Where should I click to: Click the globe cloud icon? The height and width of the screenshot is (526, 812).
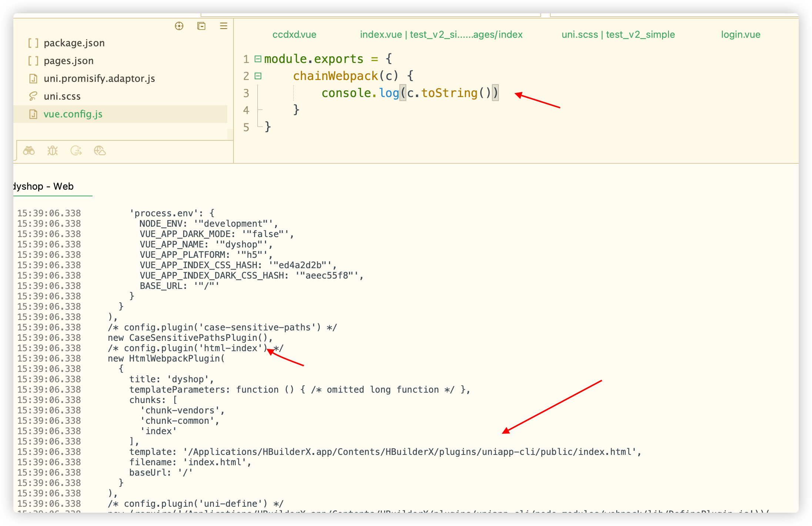coord(100,151)
